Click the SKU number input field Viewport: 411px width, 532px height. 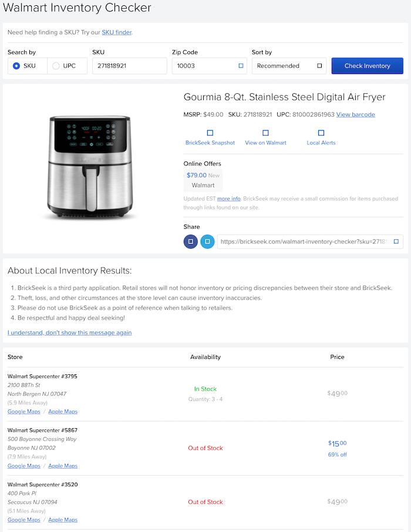(x=129, y=66)
